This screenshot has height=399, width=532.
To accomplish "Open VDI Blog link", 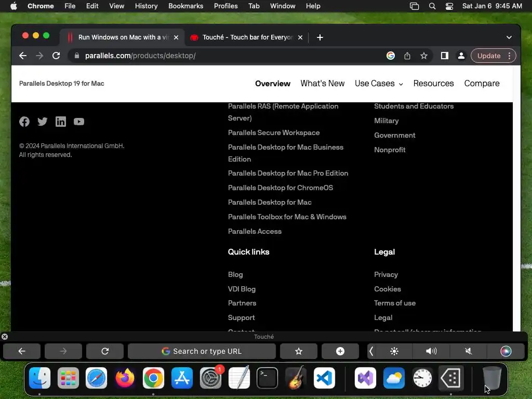I will click(242, 289).
